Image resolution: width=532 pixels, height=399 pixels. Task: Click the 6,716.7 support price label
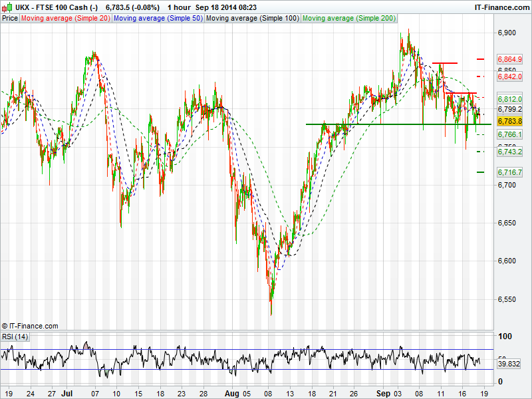[x=510, y=173]
